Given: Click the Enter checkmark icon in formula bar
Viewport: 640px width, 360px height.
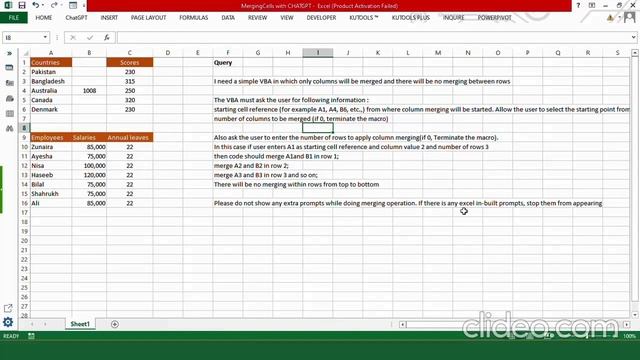Looking at the screenshot, I should click(90, 38).
